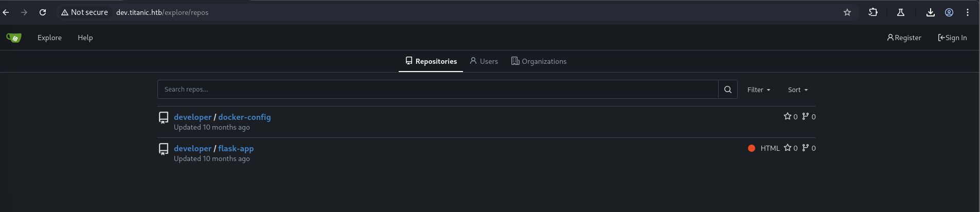Open the Chrome three-dot menu

tap(968, 12)
